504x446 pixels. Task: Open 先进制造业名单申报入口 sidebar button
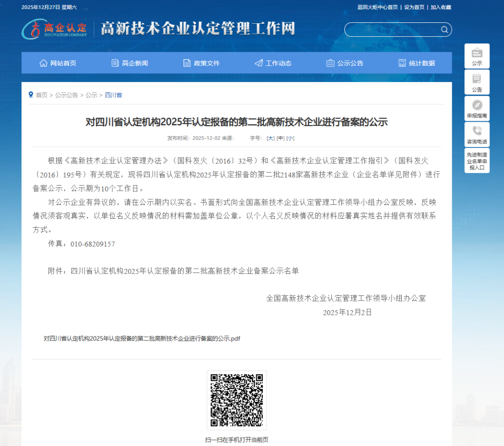477,160
